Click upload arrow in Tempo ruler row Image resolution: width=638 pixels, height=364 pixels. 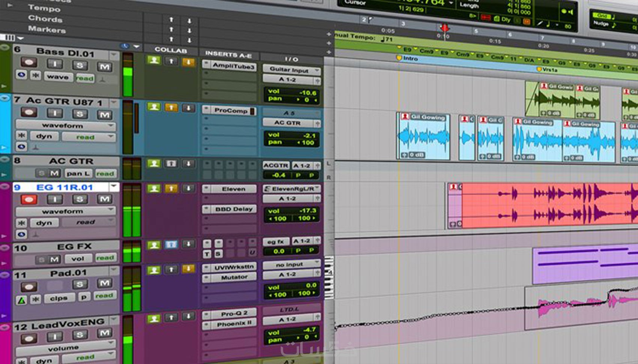click(x=172, y=20)
